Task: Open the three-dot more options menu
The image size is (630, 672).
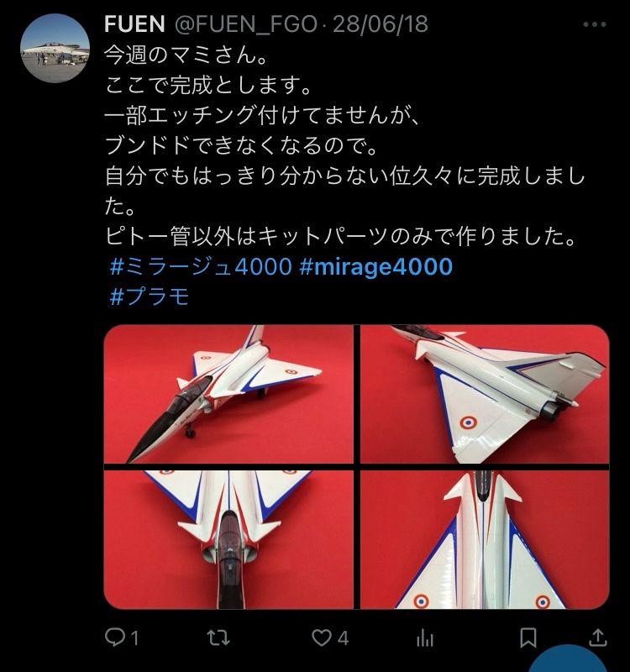Action: pos(595,24)
